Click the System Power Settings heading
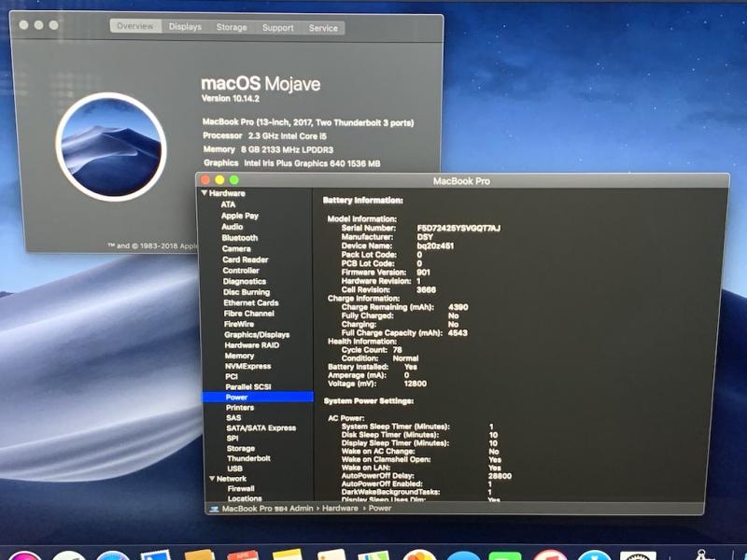Image resolution: width=747 pixels, height=560 pixels. tap(368, 401)
